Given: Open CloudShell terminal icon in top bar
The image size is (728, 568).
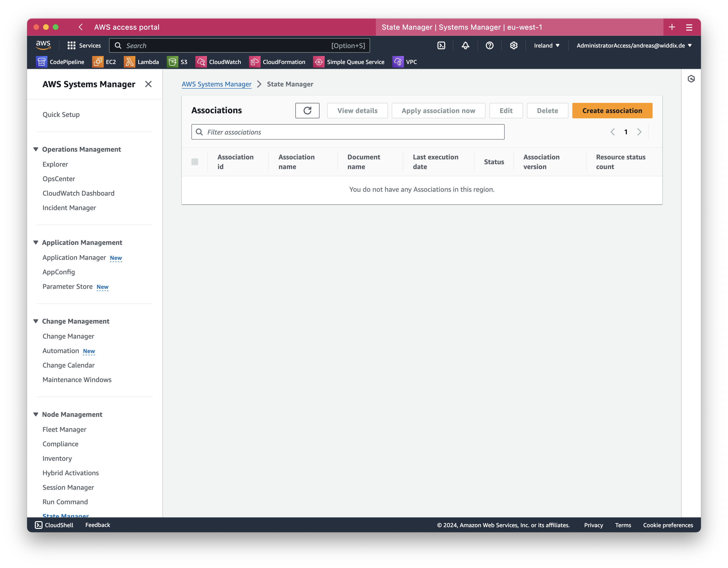Looking at the screenshot, I should pos(441,46).
